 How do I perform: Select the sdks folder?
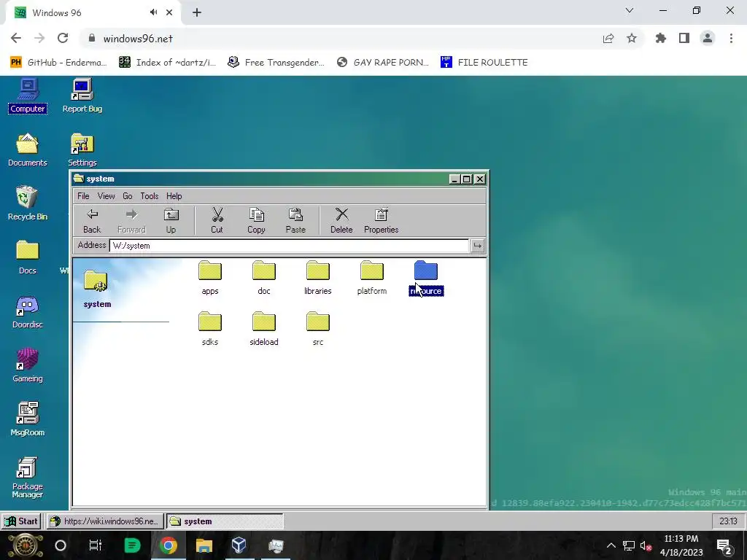click(210, 329)
